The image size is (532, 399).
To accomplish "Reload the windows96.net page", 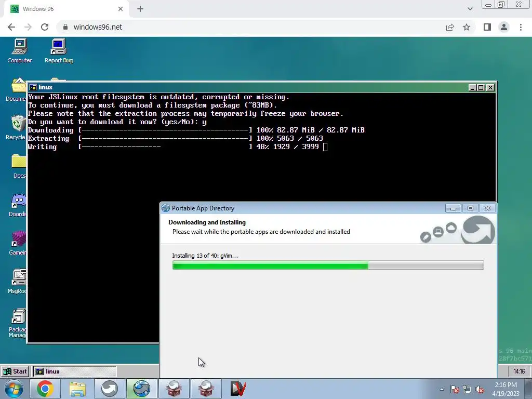I will click(45, 27).
